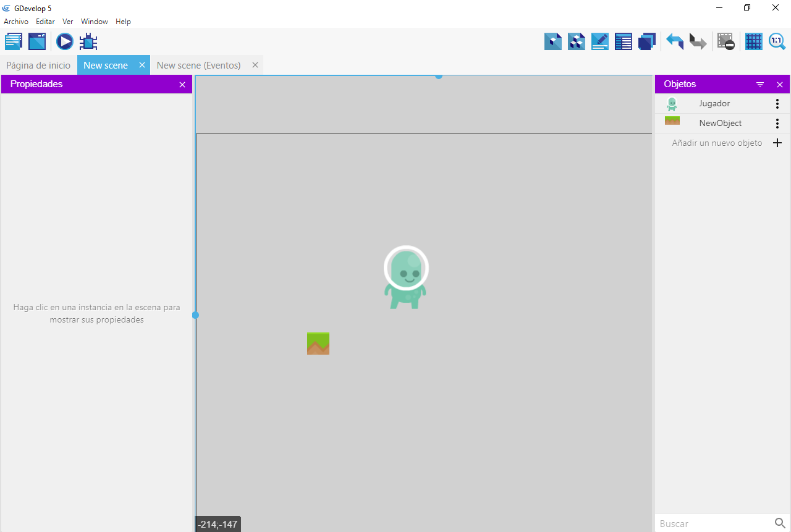Open the object groups editor icon
The width and height of the screenshot is (791, 532).
(577, 41)
